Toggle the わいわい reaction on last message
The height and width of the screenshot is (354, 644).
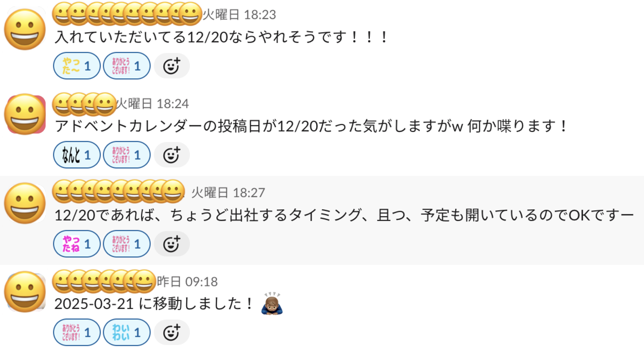pos(127,333)
